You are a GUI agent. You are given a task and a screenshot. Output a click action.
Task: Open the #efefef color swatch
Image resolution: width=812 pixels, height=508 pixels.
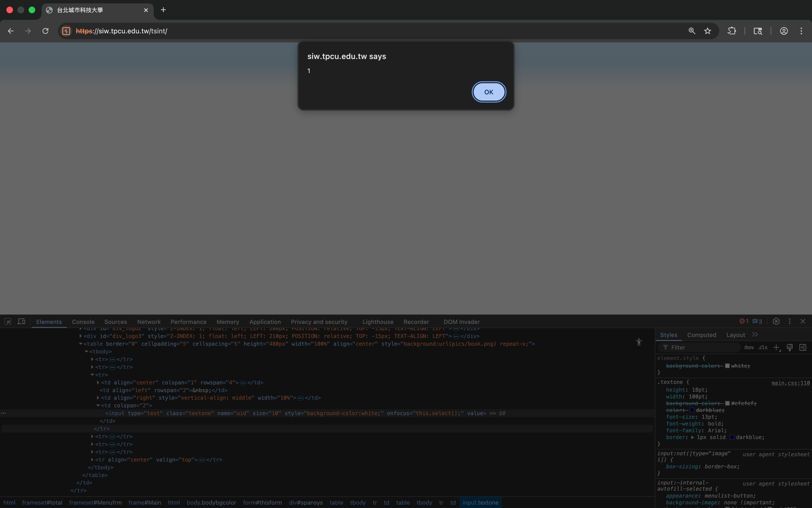[727, 403]
